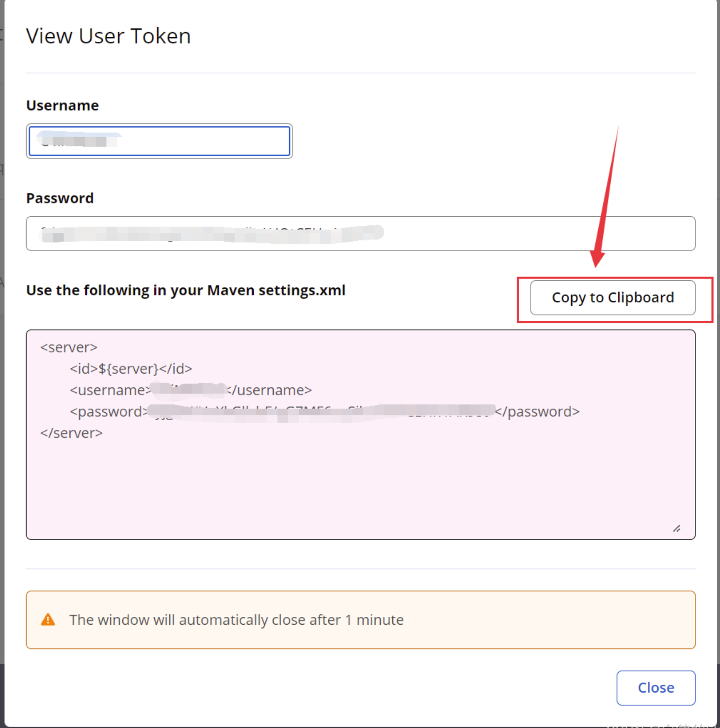Click the Maven settings.xml instruction label
The image size is (720, 728).
tap(186, 290)
